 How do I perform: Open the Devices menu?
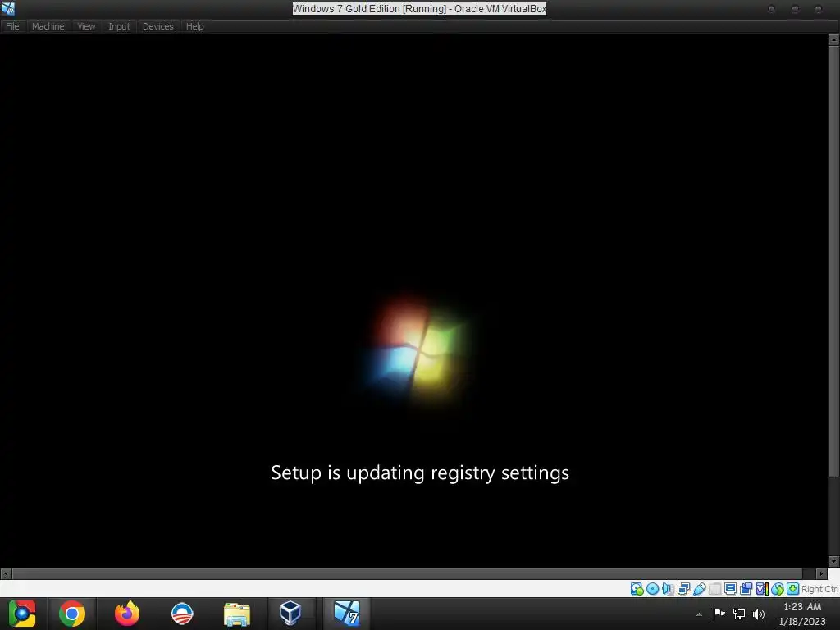click(x=158, y=26)
